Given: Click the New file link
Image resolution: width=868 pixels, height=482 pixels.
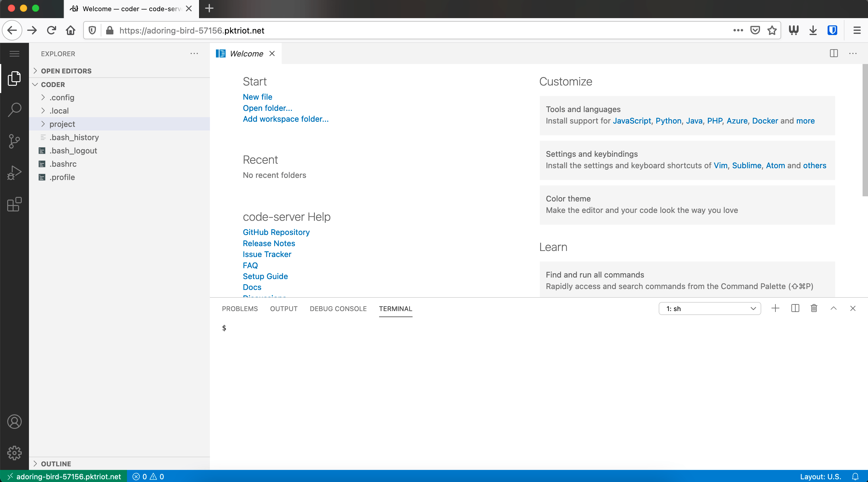Looking at the screenshot, I should pyautogui.click(x=257, y=97).
